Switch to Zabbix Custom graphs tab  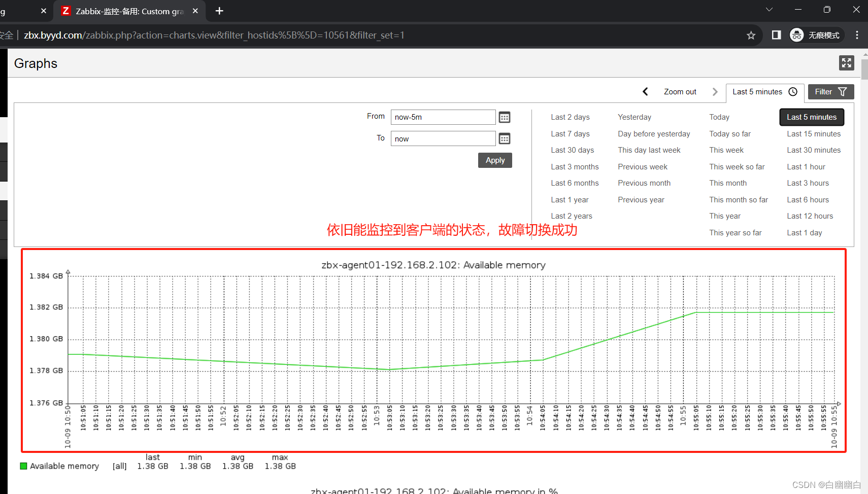click(129, 11)
